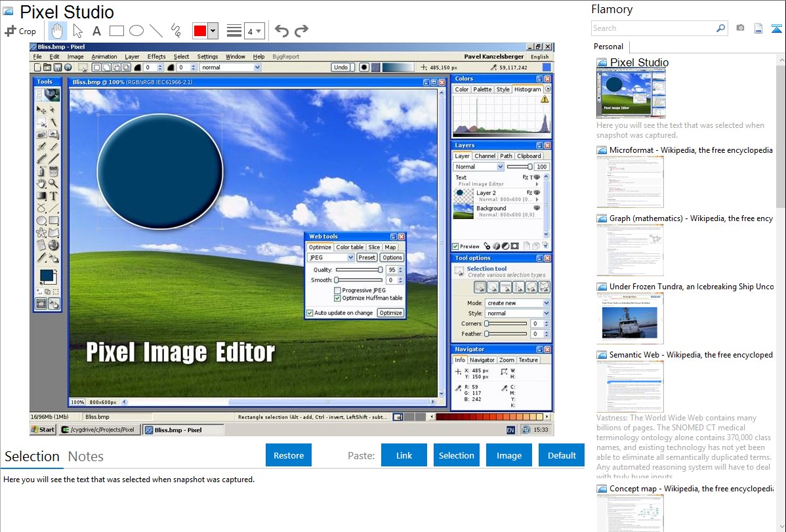Screen dimensions: 786x532
Task: Toggle the Preview checkbox in Layers panel
Action: click(455, 246)
